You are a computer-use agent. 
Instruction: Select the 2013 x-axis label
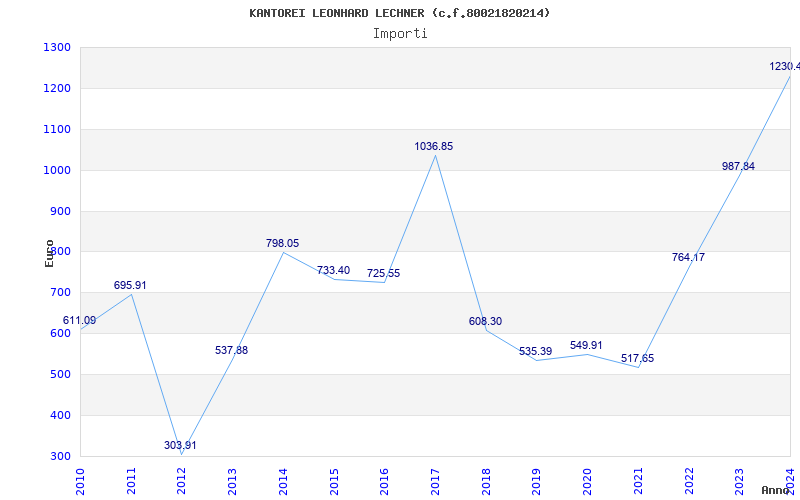point(232,481)
